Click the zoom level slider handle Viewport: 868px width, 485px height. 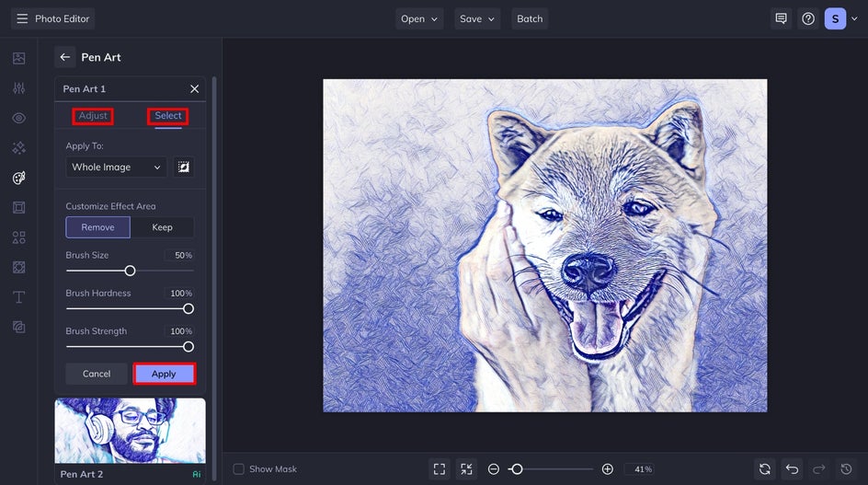(517, 469)
